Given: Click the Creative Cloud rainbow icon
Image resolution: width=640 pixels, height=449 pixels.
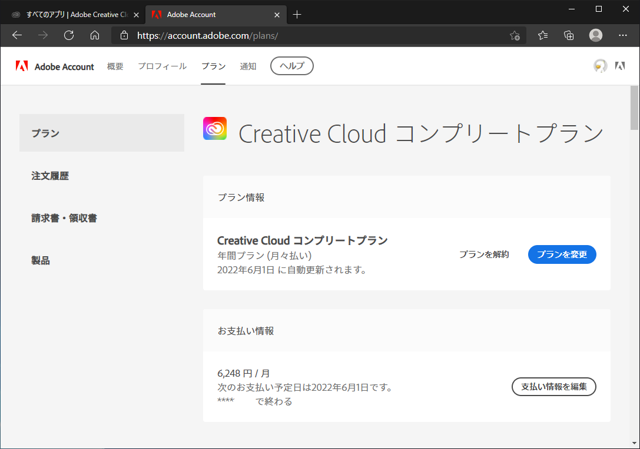Looking at the screenshot, I should click(215, 129).
